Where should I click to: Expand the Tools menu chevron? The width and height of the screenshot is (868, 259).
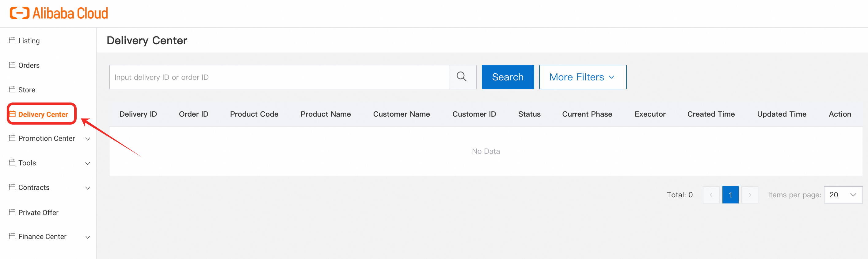tap(88, 164)
